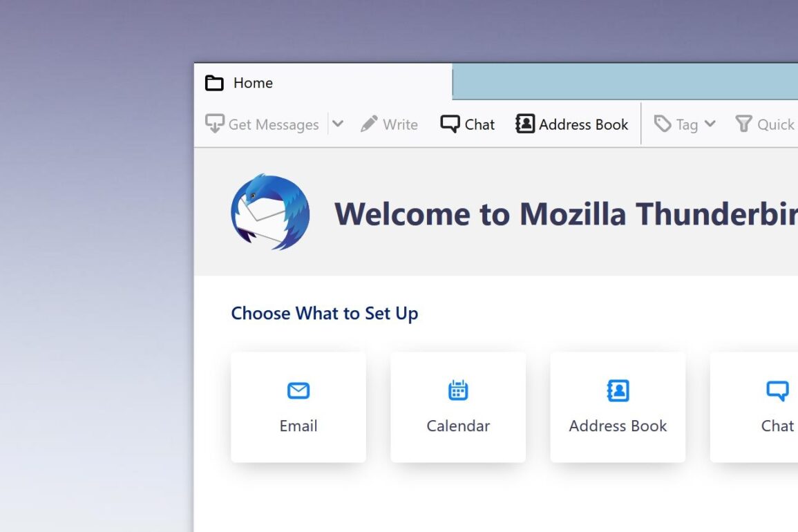This screenshot has width=798, height=532.
Task: Click the Write pencil icon
Action: pos(369,124)
